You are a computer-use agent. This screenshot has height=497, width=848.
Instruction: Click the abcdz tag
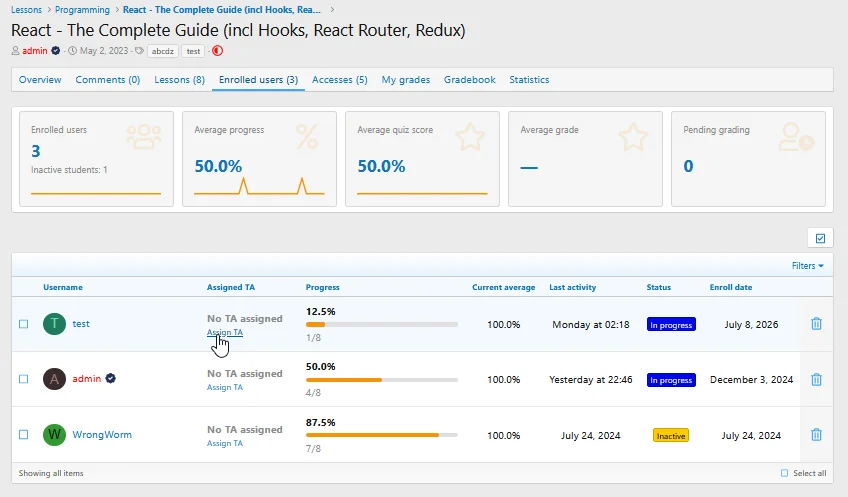tap(163, 51)
